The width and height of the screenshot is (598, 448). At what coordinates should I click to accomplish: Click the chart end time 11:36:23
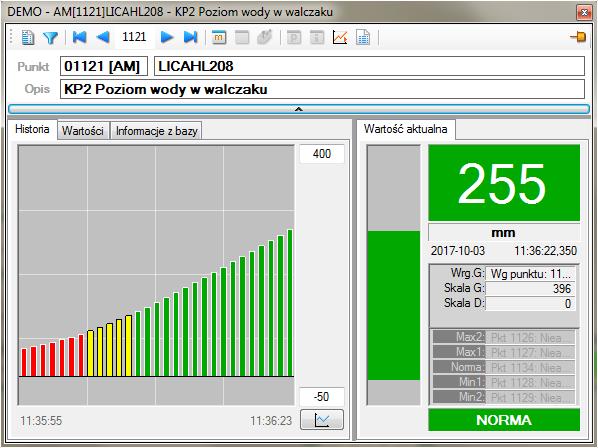pos(271,421)
